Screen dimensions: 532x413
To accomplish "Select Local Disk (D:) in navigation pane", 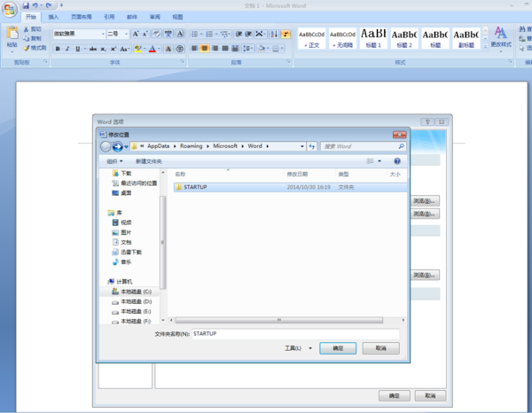I will pos(131,301).
